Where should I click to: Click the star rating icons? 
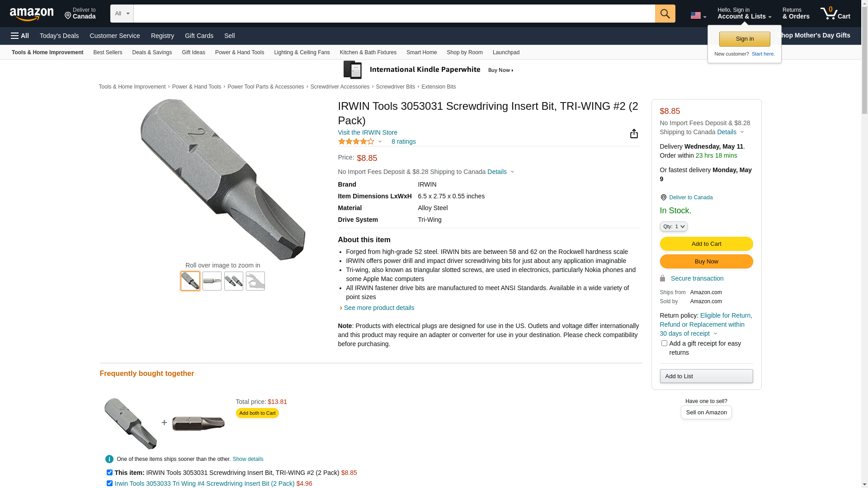[x=356, y=141]
